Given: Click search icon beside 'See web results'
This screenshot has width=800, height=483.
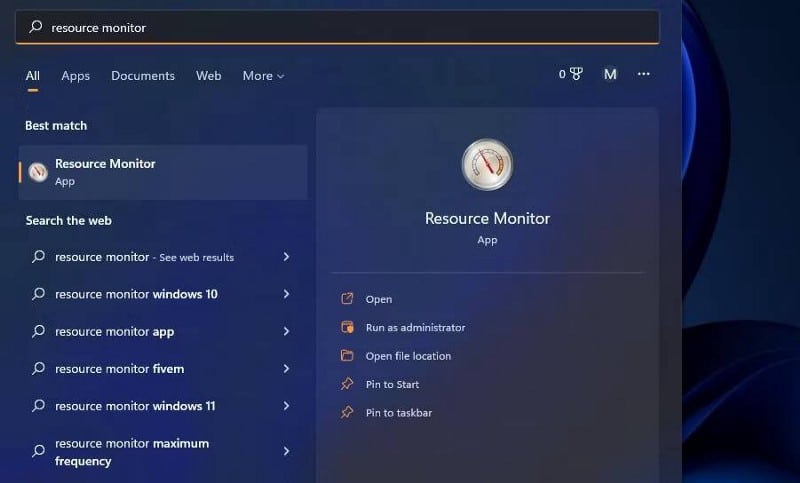Looking at the screenshot, I should 38,256.
